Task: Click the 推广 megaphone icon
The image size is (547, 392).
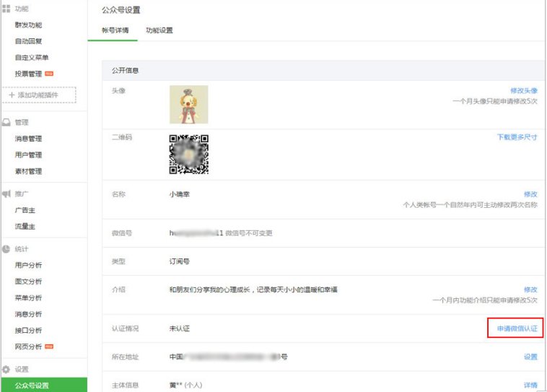Action: [6, 193]
